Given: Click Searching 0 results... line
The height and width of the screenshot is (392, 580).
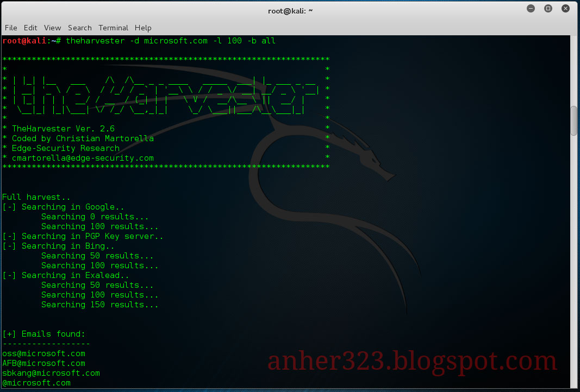Looking at the screenshot, I should (95, 217).
